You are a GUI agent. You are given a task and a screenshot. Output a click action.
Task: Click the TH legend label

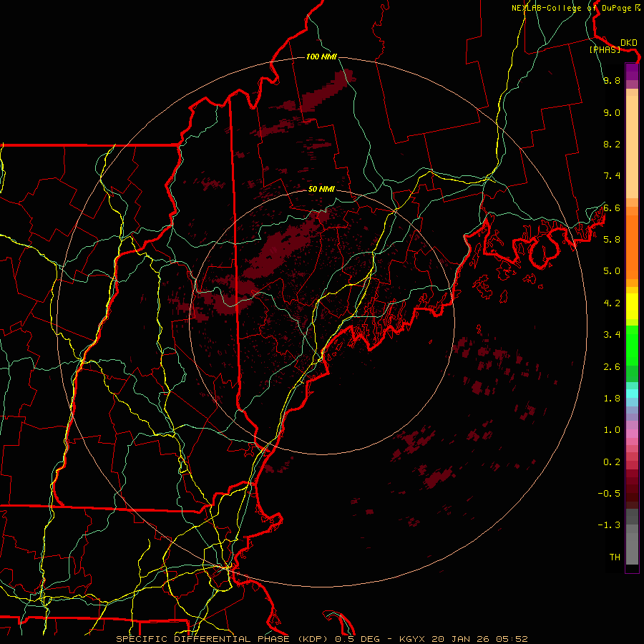615,557
